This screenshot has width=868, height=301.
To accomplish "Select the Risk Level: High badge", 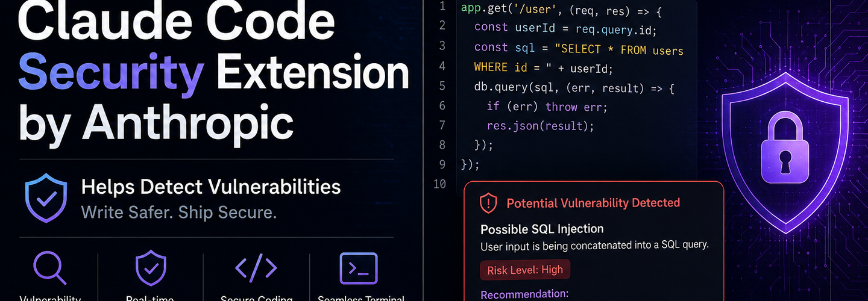I will click(524, 270).
